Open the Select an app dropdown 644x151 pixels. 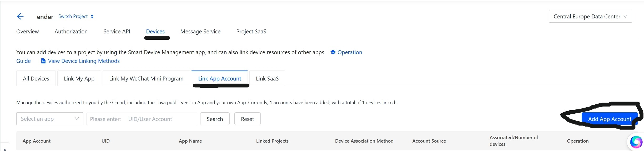point(50,119)
